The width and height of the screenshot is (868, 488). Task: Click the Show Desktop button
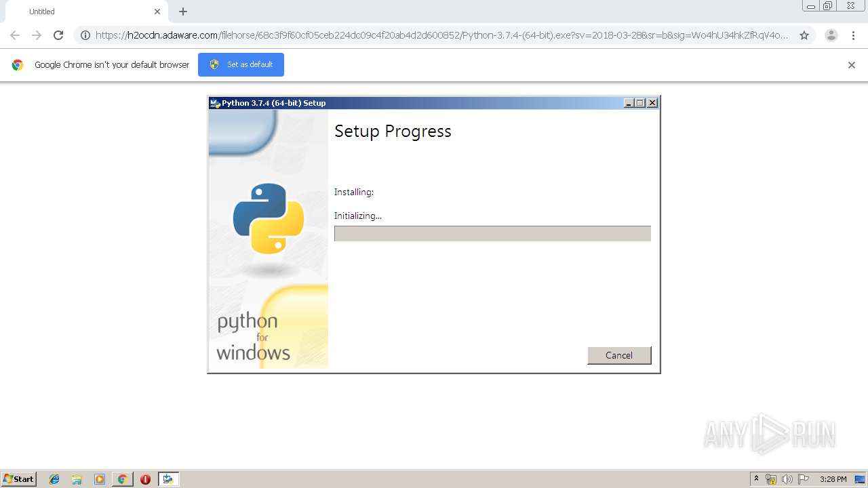pyautogui.click(x=860, y=479)
